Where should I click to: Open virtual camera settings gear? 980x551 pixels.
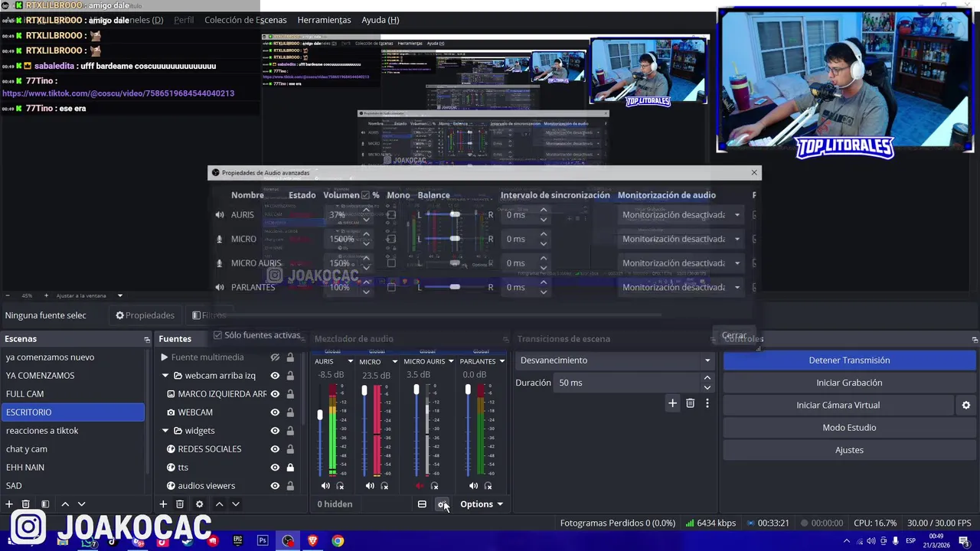(x=966, y=405)
